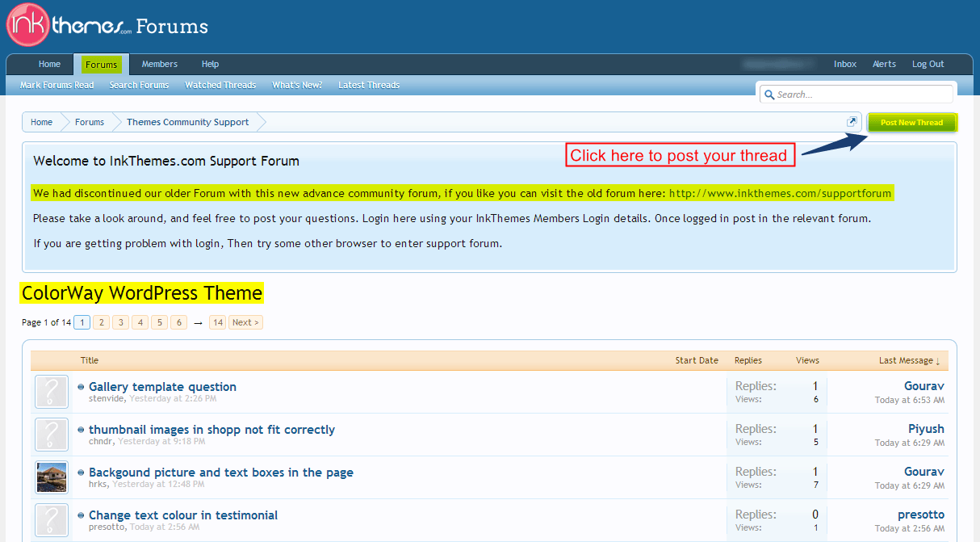Screen dimensions: 980x542
Task: Click last poster presotto in last message column
Action: [x=921, y=515]
